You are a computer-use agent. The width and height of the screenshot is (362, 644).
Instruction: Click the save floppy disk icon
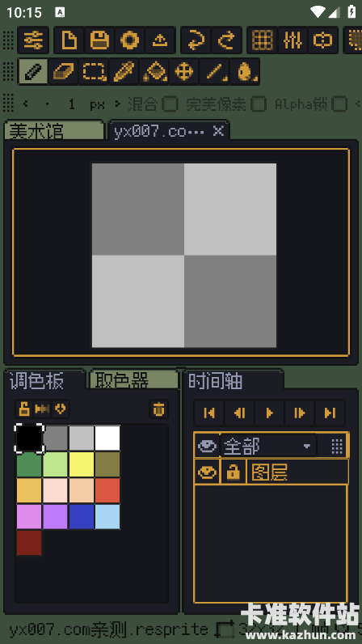click(99, 40)
